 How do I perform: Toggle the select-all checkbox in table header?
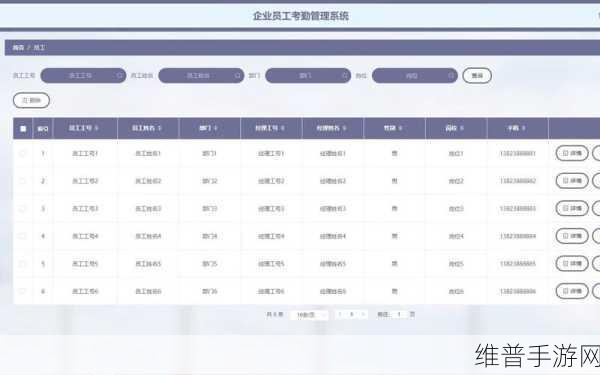(x=23, y=129)
